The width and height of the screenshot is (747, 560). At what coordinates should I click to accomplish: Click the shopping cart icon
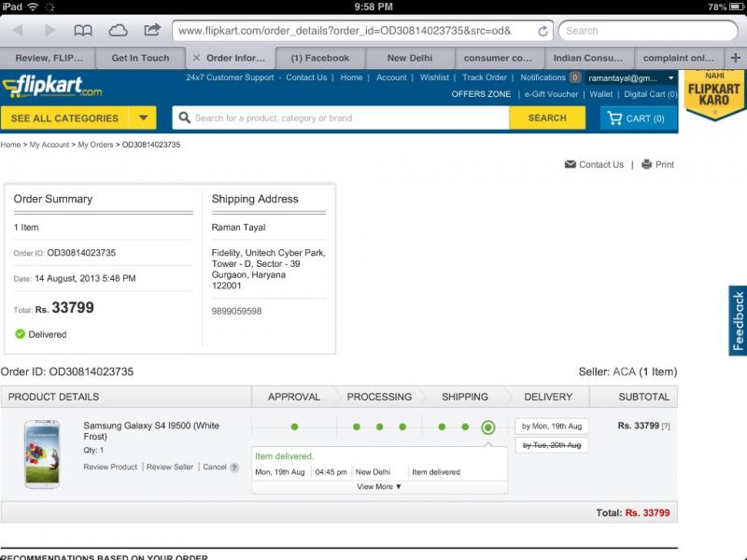(x=614, y=119)
